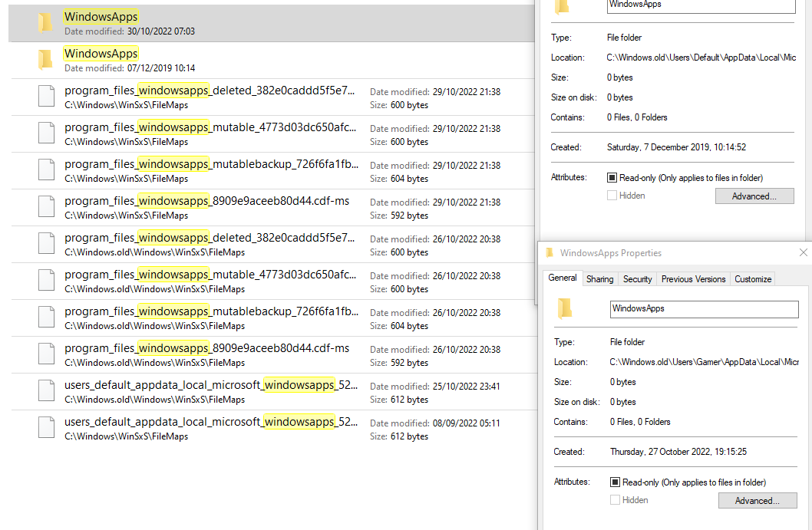The height and width of the screenshot is (530, 812).
Task: Click folder name field in upper properties window
Action: [701, 5]
